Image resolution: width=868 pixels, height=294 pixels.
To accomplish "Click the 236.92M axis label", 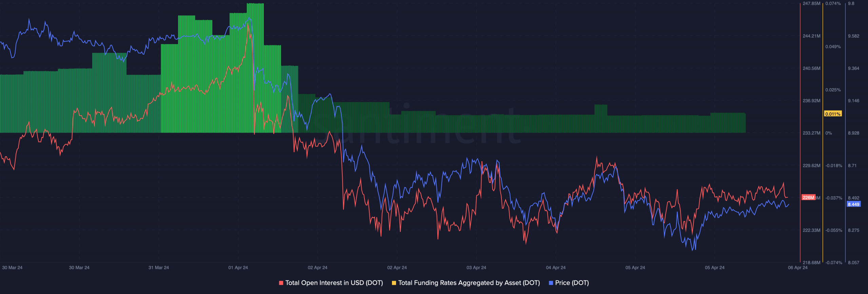I will pos(811,101).
